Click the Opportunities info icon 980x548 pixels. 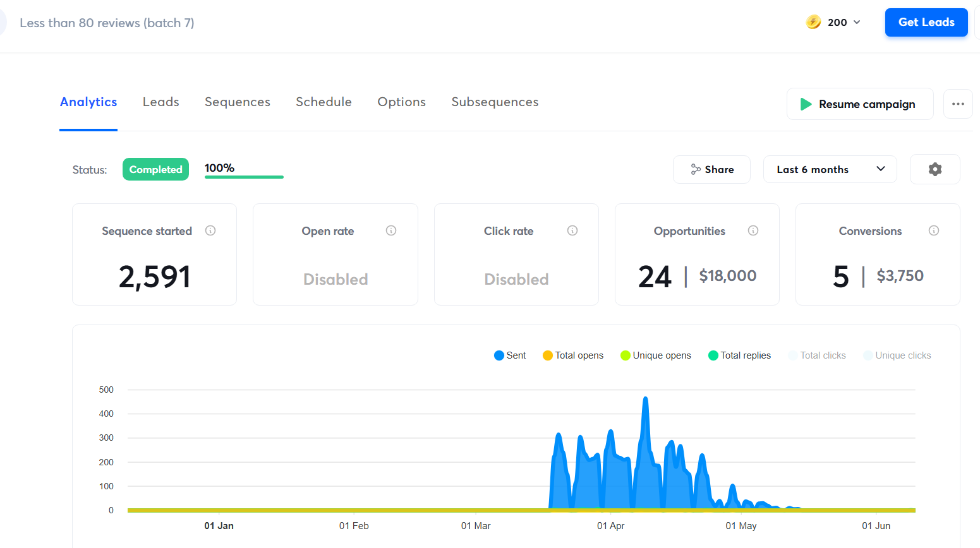(753, 231)
